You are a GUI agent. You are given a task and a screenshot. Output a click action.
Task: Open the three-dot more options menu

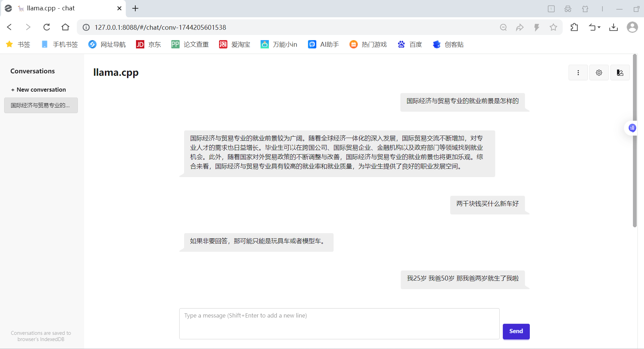click(578, 73)
